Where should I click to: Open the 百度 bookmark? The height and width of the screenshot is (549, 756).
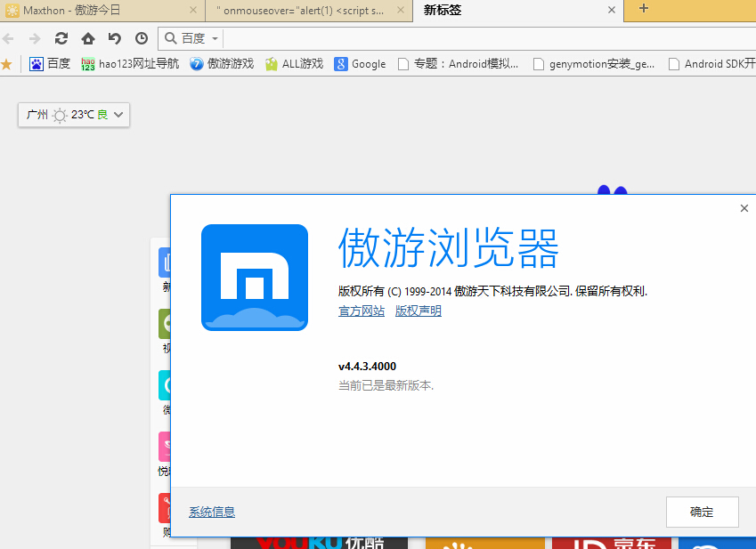(50, 63)
